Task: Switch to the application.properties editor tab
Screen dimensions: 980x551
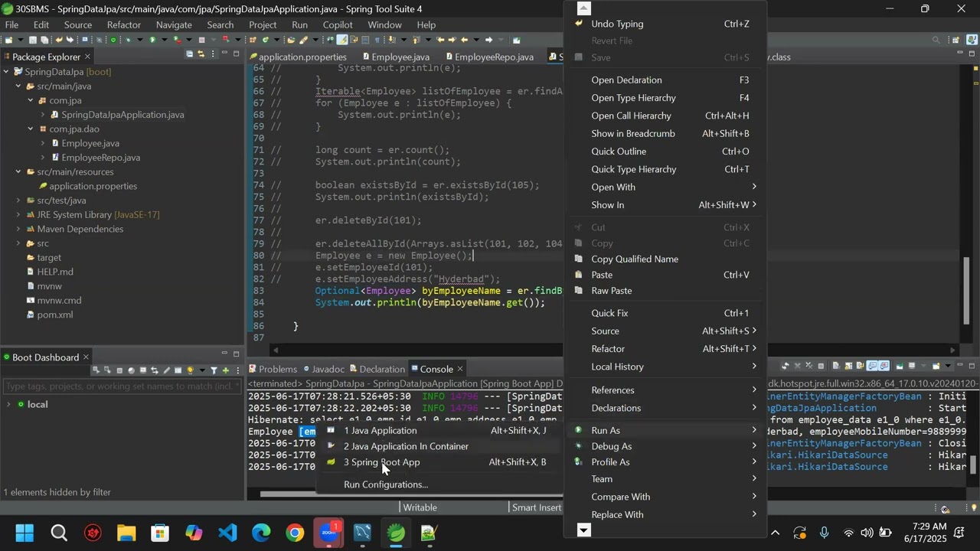Action: click(x=297, y=57)
